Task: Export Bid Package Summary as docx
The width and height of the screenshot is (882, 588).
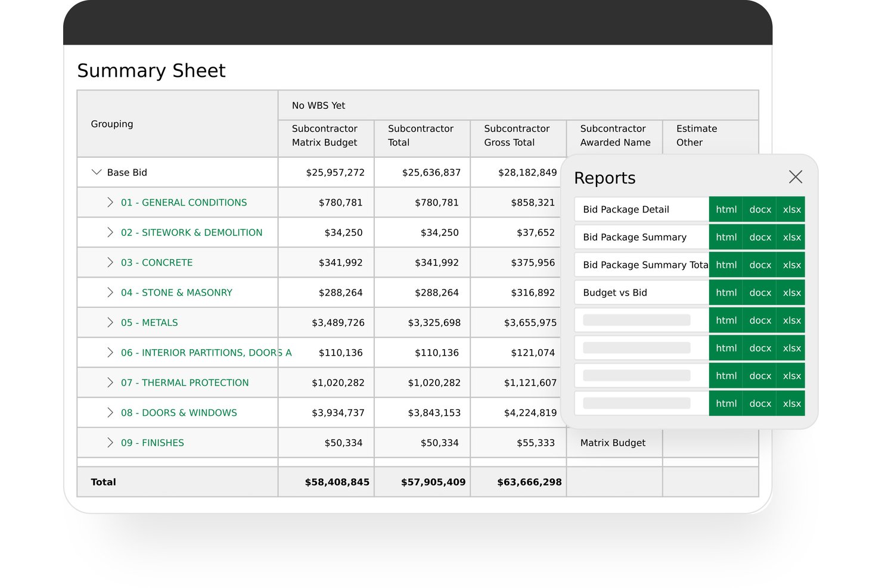Action: [x=760, y=237]
